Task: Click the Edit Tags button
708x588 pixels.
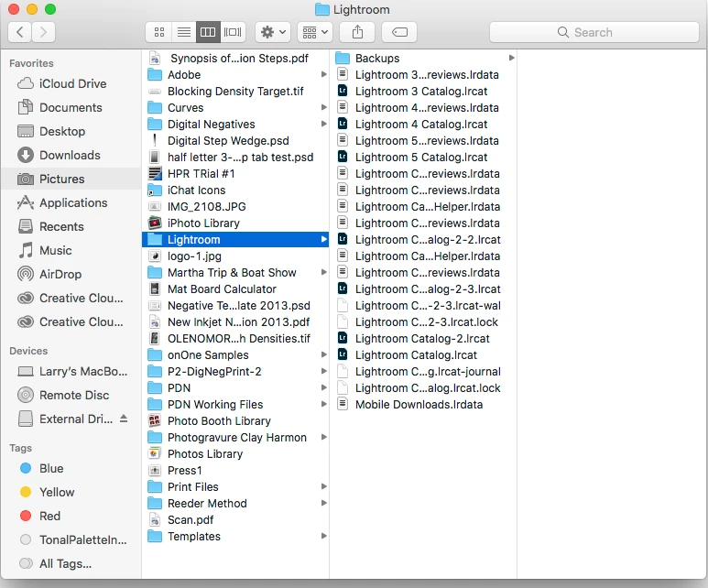Action: coord(399,32)
